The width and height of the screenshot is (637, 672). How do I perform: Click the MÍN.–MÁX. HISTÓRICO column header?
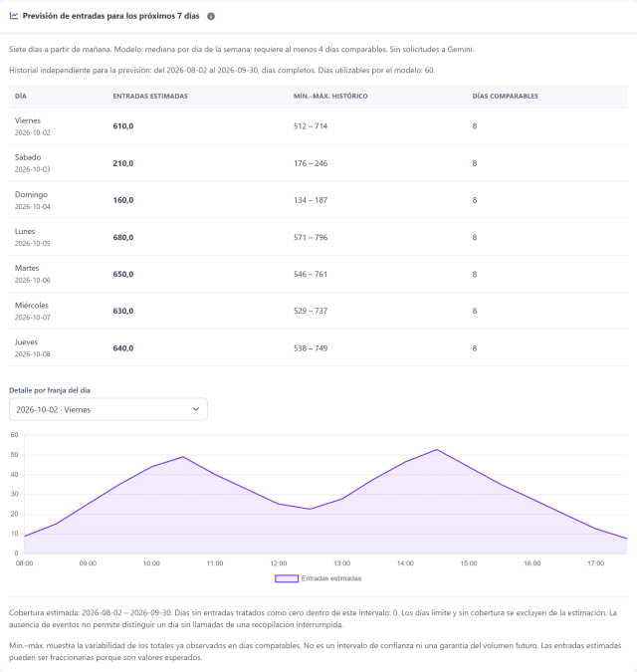tap(330, 96)
